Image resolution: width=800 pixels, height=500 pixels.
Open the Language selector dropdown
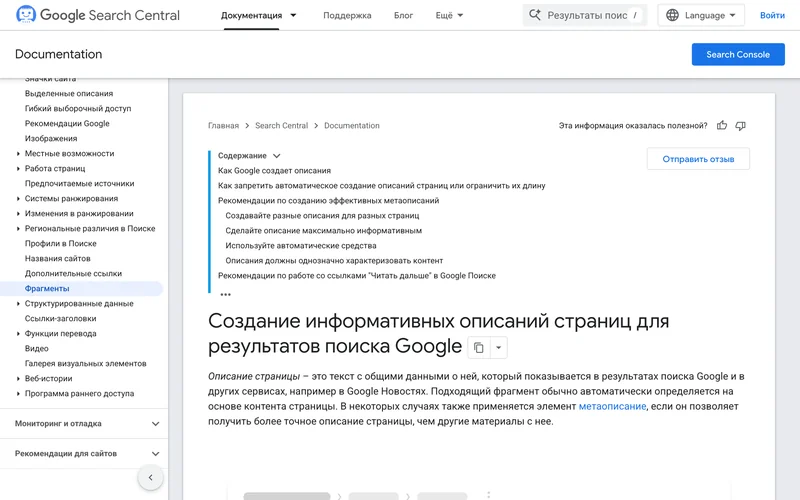click(x=701, y=15)
